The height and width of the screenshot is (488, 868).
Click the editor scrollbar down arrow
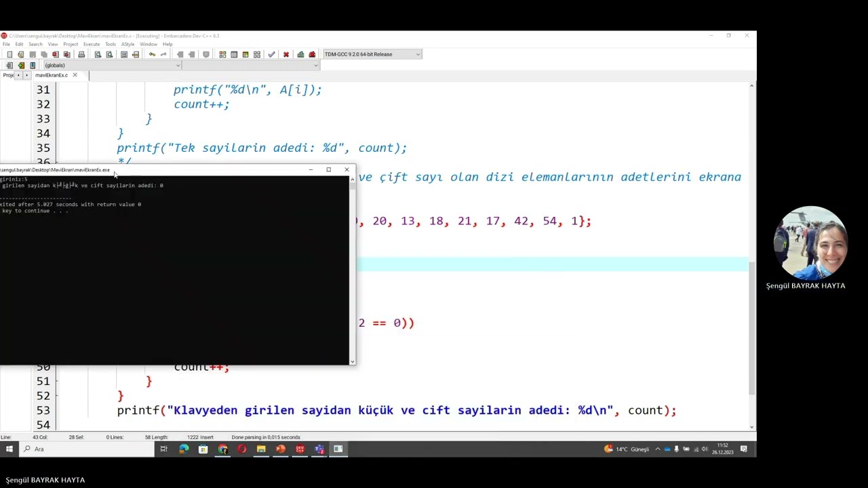point(752,426)
